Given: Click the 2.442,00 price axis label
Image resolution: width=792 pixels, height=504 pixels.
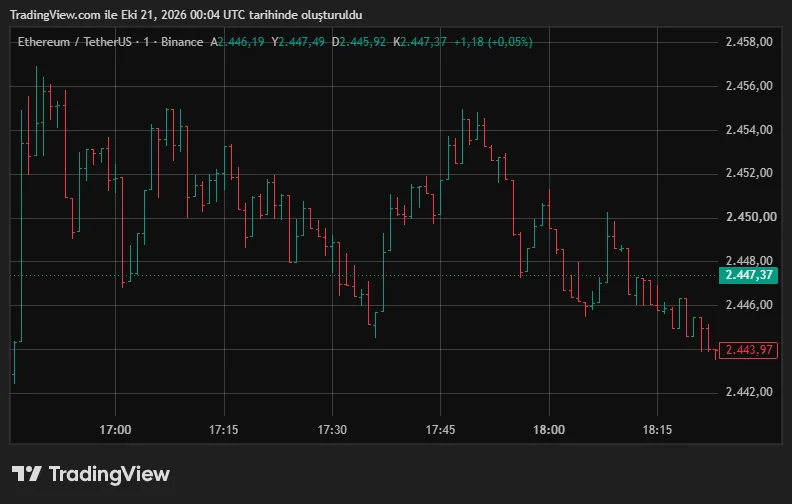Looking at the screenshot, I should coord(749,392).
